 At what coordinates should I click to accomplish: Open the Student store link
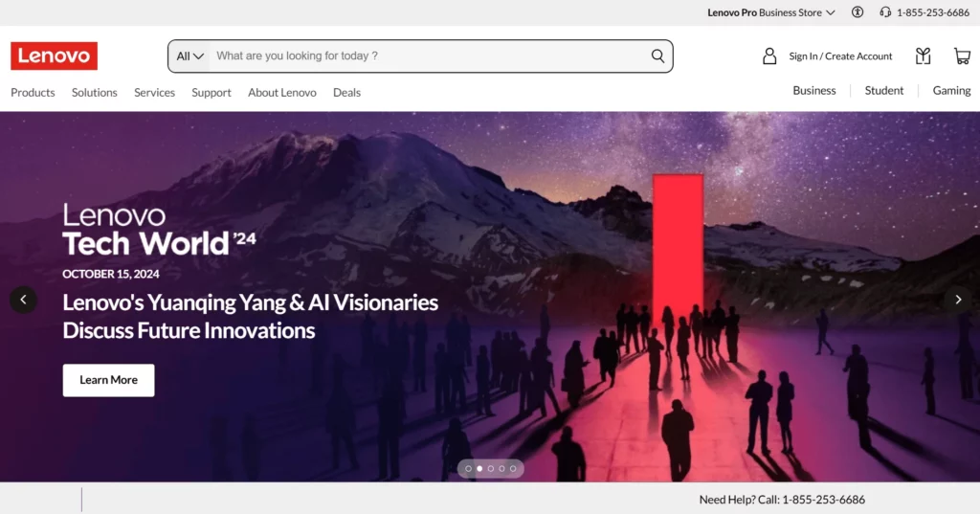(883, 91)
